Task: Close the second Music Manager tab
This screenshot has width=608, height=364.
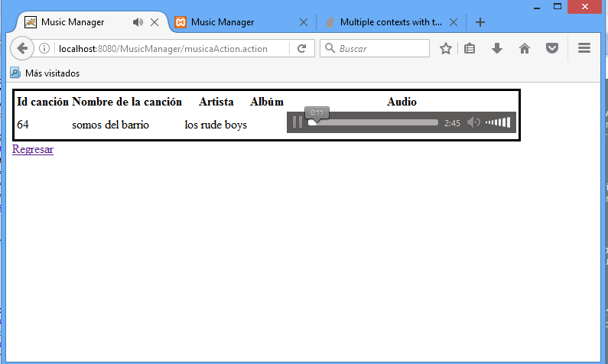Action: [x=304, y=22]
